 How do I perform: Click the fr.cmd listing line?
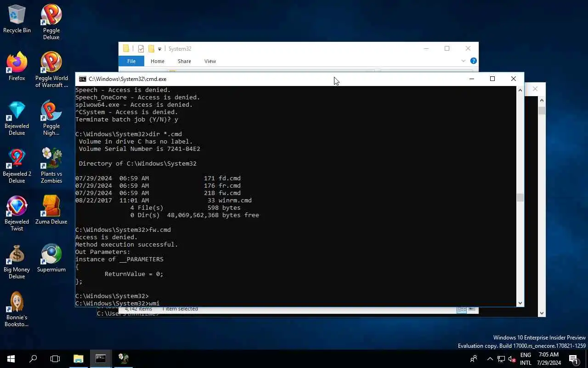(158, 186)
